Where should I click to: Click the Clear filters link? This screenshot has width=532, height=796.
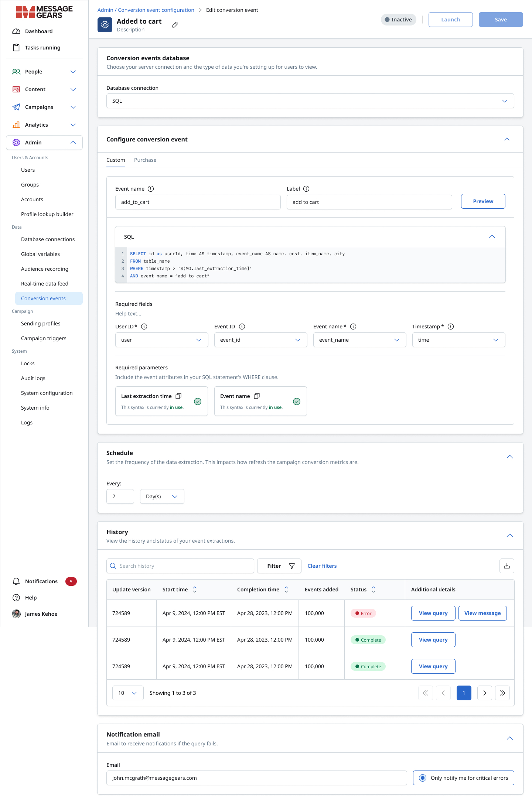tap(322, 566)
